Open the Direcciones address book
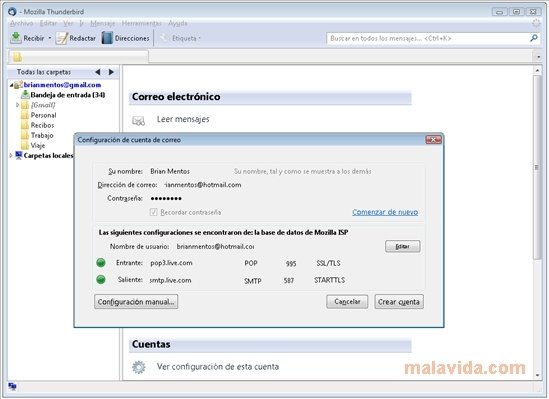Image resolution: width=549 pixels, height=399 pixels. tap(126, 38)
